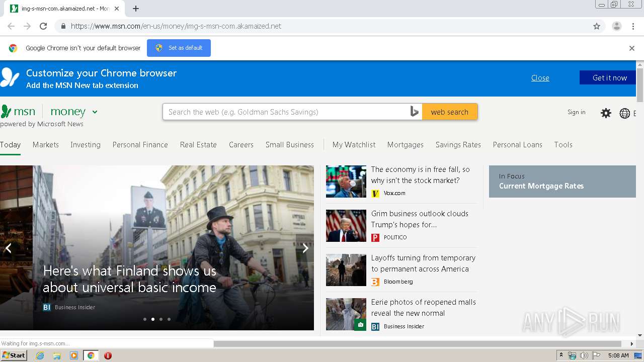This screenshot has height=362, width=644.
Task: Open Grim business outlook article
Action: [420, 219]
